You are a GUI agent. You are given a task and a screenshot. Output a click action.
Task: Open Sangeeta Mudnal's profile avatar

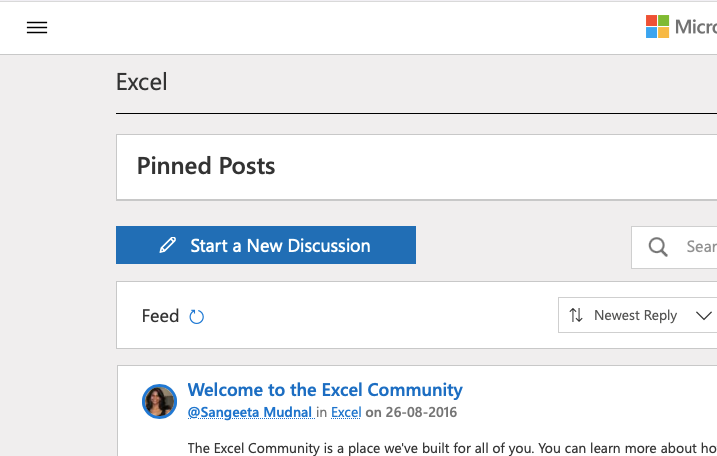click(159, 401)
